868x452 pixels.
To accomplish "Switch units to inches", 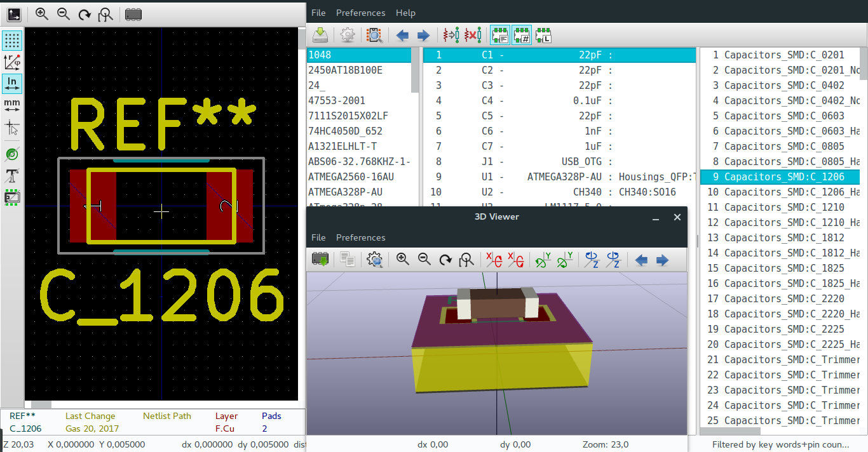I will click(x=12, y=83).
